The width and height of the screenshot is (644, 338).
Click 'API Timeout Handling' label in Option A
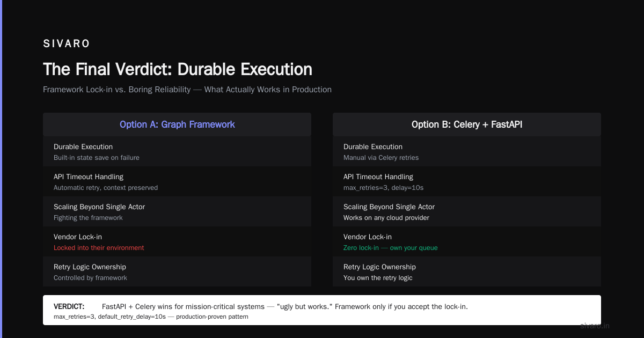point(89,177)
